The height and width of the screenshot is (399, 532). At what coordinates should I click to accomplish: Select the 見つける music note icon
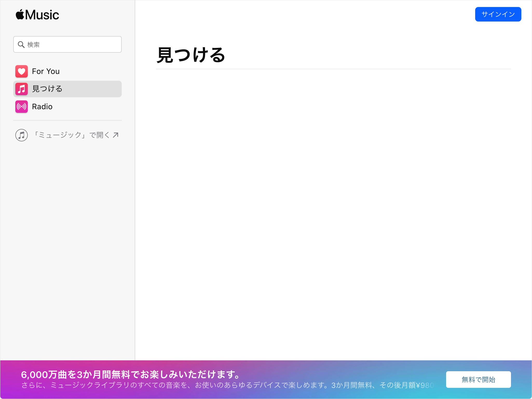click(x=21, y=89)
